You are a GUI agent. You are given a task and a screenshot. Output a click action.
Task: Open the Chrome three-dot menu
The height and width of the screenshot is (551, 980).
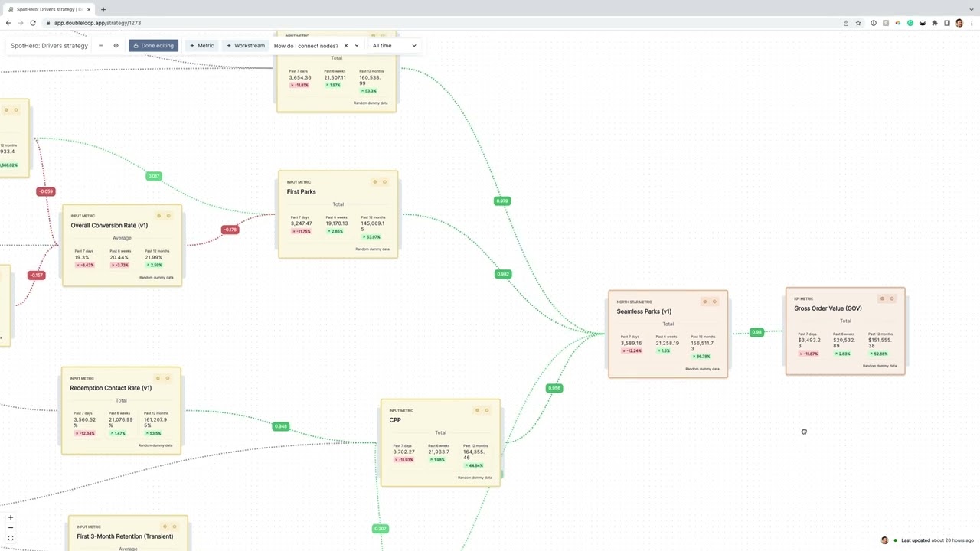972,23
